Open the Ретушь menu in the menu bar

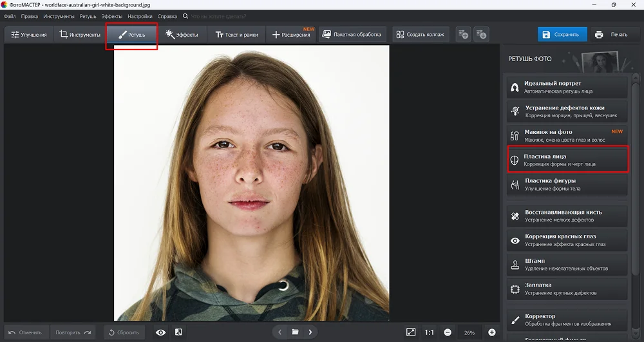pos(88,16)
